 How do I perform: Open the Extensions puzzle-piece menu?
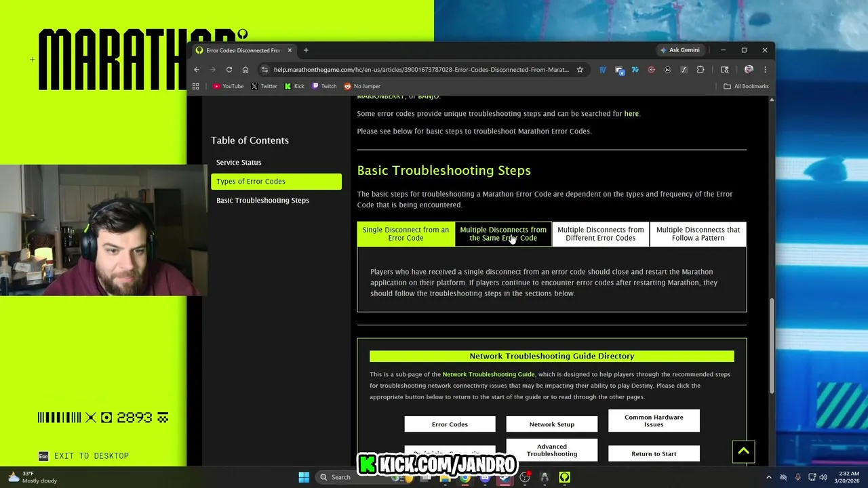point(701,69)
